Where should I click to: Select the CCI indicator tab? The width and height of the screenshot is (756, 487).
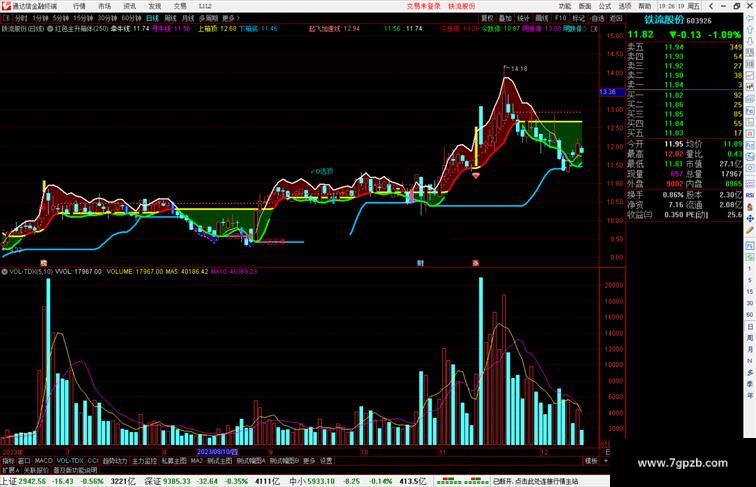[93, 461]
